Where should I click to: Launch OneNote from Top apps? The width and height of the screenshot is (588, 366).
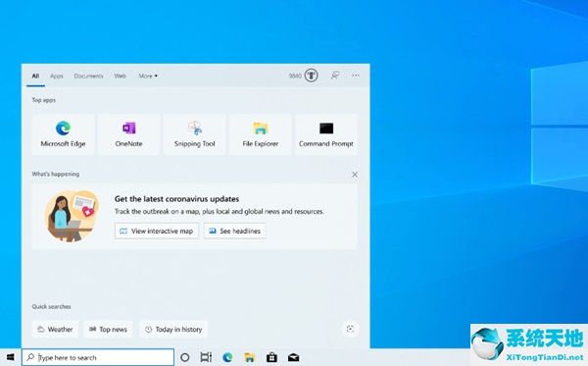tap(128, 134)
